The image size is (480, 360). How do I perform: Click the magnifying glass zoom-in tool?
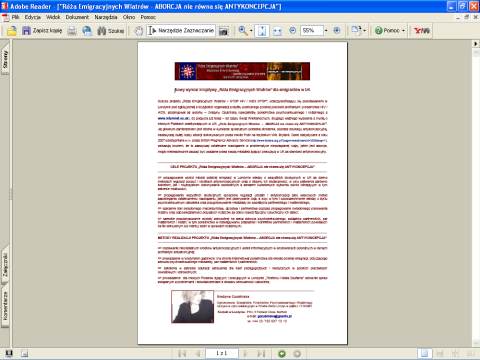243,31
